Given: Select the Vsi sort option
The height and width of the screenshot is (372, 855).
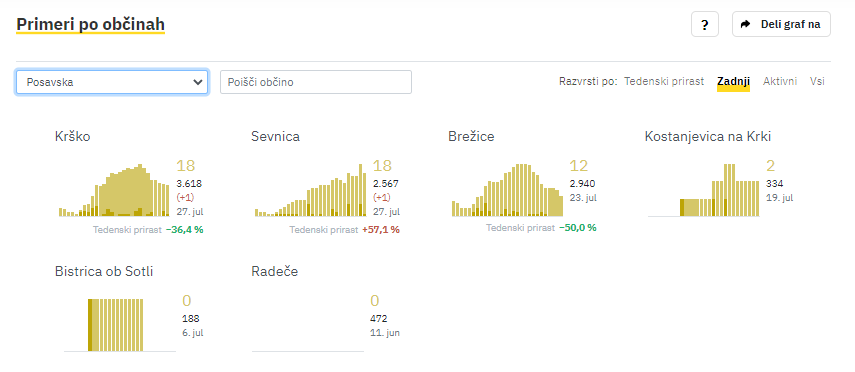Looking at the screenshot, I should [817, 82].
